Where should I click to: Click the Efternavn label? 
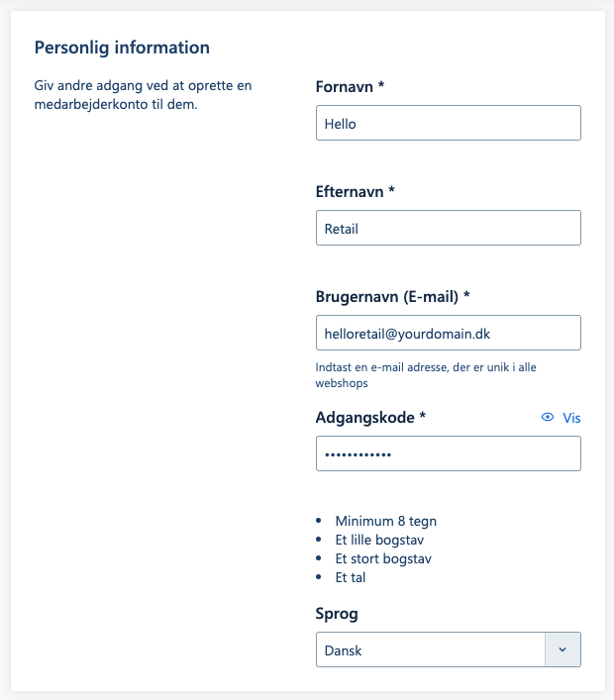point(355,191)
